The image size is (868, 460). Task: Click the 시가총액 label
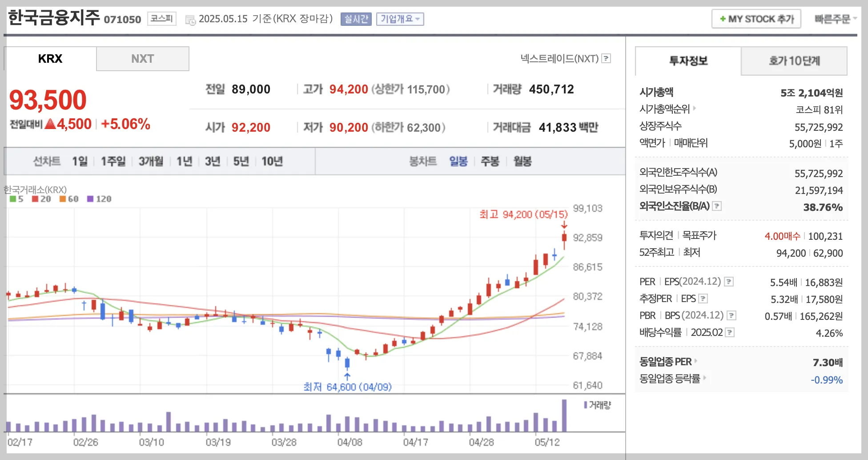coord(656,92)
